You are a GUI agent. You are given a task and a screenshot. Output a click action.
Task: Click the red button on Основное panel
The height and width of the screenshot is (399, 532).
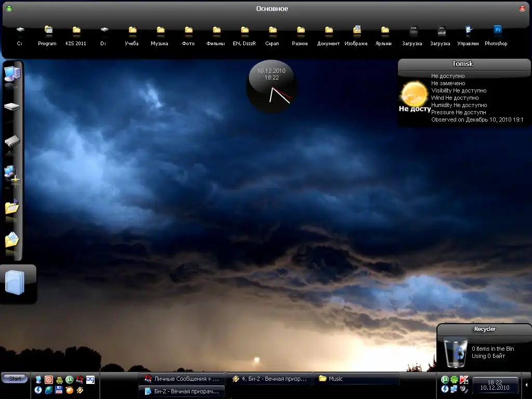point(523,8)
